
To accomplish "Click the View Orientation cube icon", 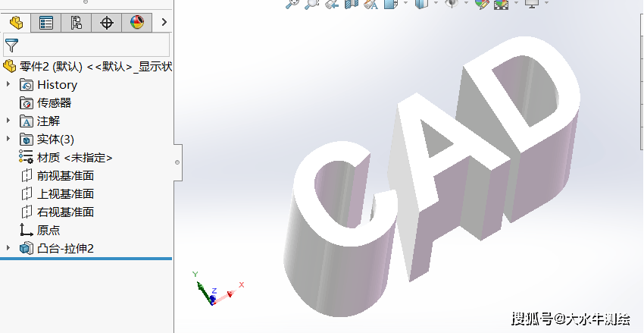I will (391, 3).
